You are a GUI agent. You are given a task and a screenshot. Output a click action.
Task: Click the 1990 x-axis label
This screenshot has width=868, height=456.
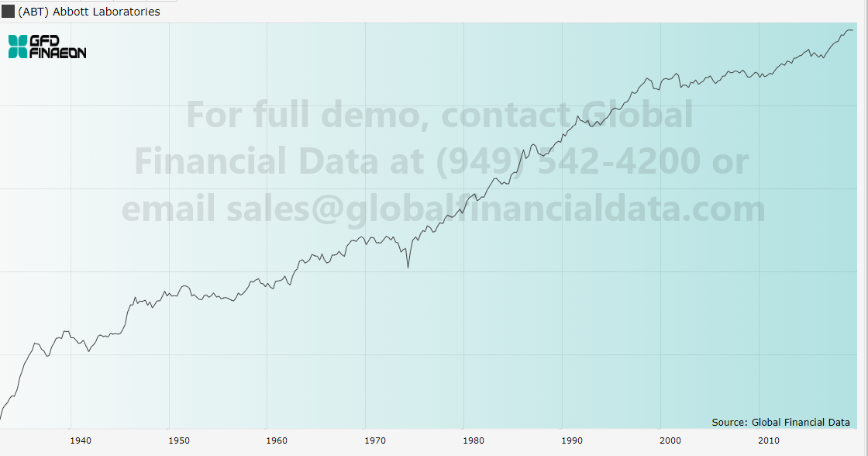pos(572,440)
